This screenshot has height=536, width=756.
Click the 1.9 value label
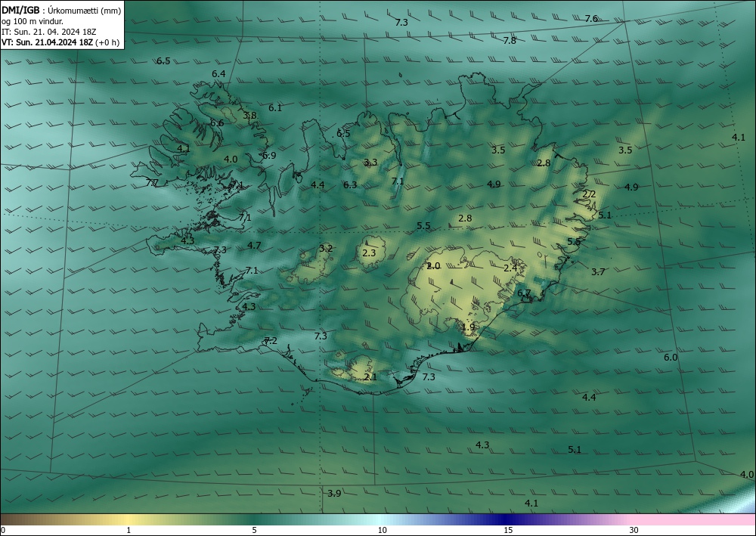point(468,327)
